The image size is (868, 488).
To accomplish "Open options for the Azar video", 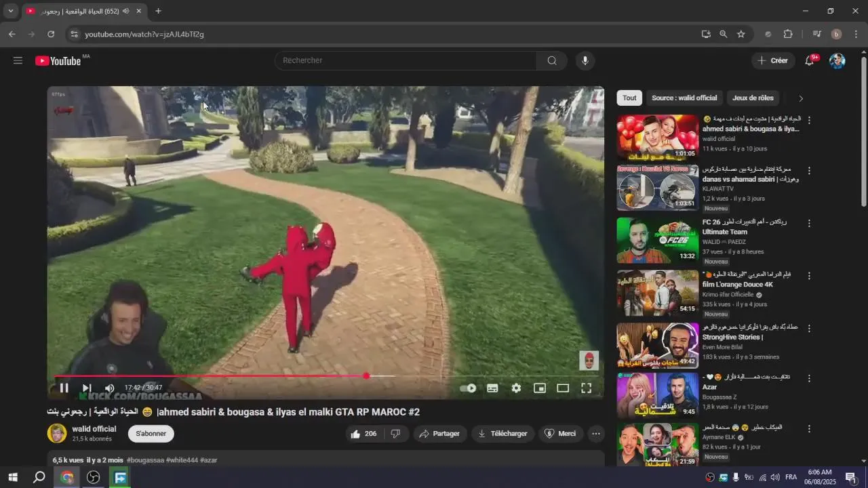I will [x=808, y=378].
